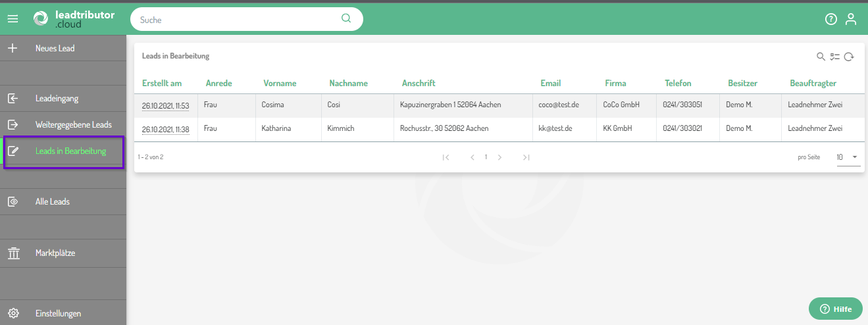Go to the next page arrow
Screen dimensions: 868x325
[x=500, y=157]
